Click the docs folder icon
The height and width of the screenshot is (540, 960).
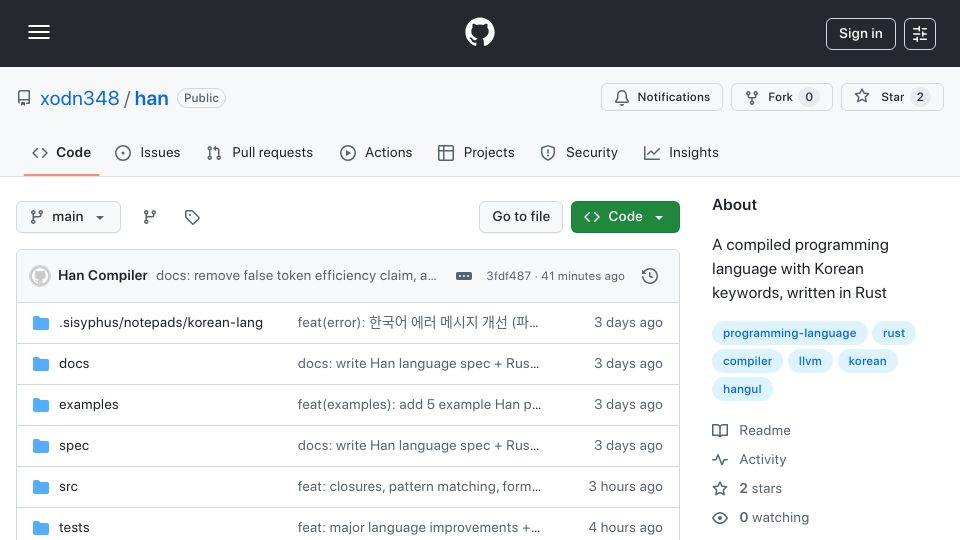[41, 364]
